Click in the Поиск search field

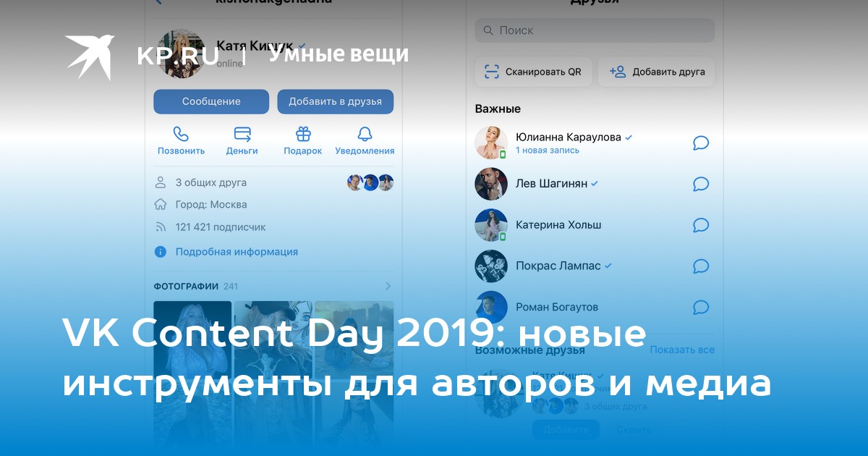(595, 30)
